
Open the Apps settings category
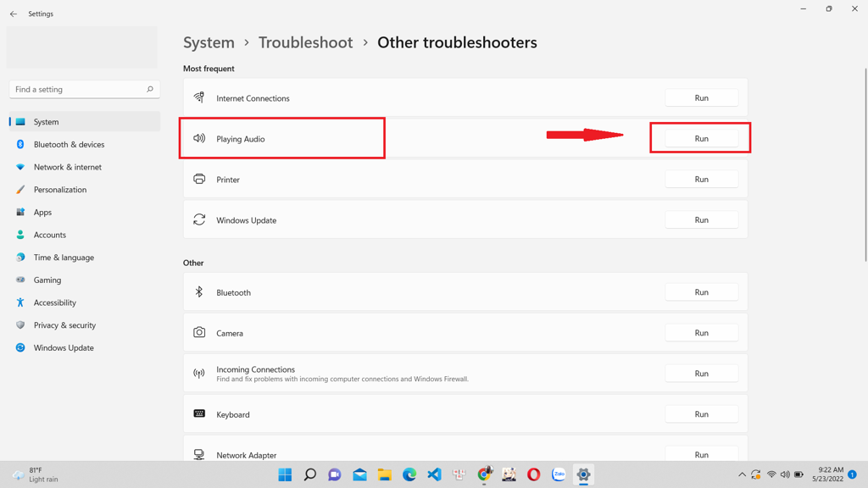85,213
